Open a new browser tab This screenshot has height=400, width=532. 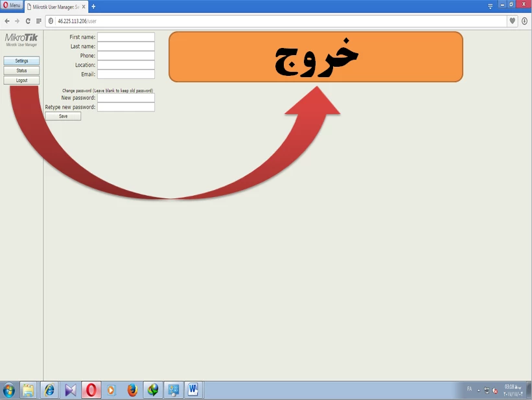tap(93, 6)
